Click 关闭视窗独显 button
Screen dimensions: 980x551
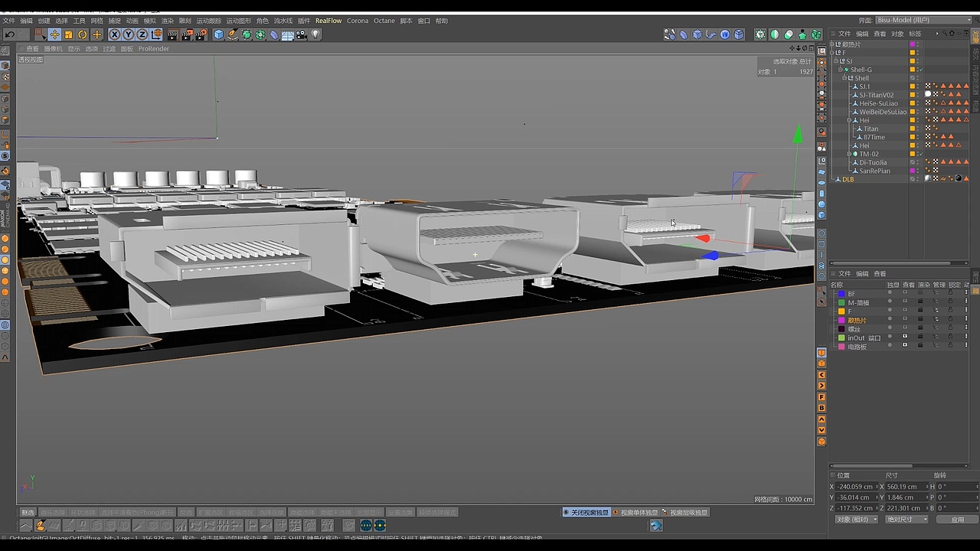586,513
